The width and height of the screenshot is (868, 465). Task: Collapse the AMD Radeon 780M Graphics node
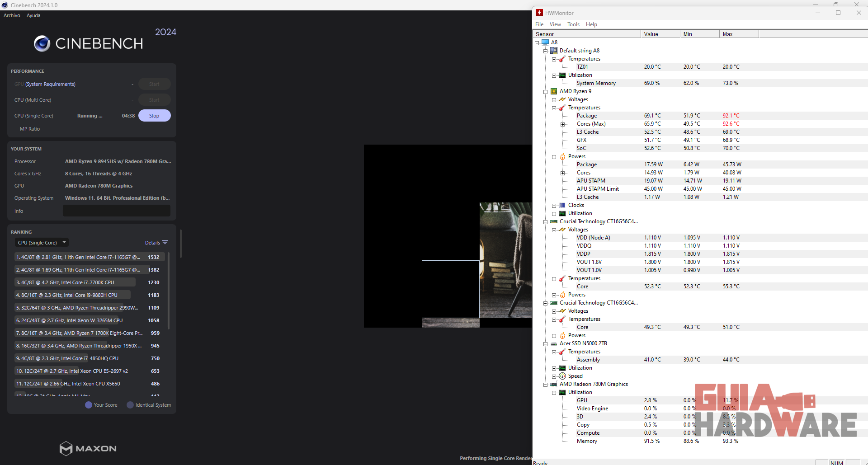(x=546, y=385)
